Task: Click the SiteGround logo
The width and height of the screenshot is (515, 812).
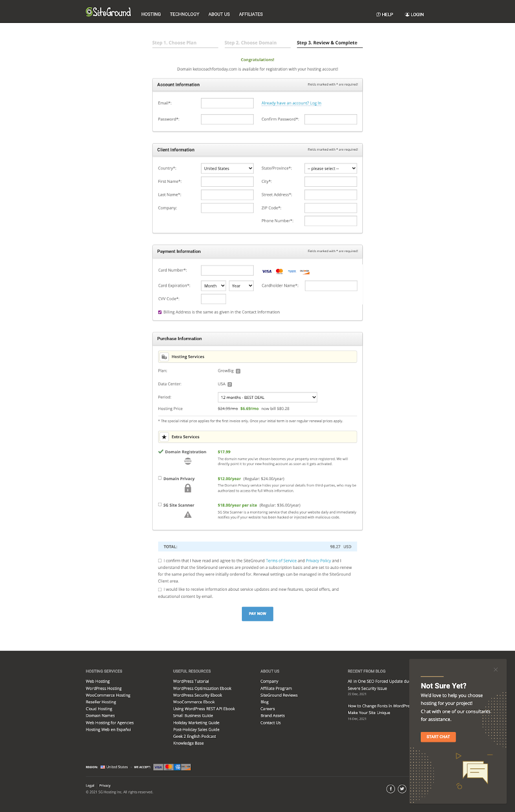Action: pyautogui.click(x=109, y=12)
